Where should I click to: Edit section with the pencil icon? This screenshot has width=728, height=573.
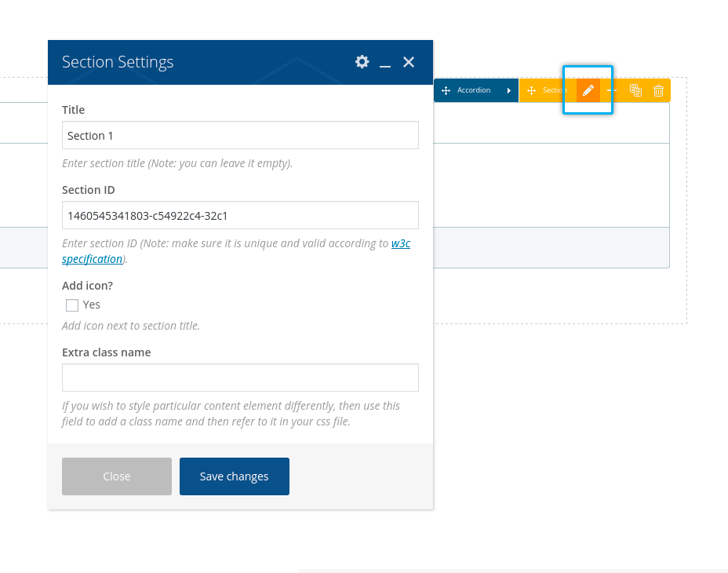[x=588, y=90]
